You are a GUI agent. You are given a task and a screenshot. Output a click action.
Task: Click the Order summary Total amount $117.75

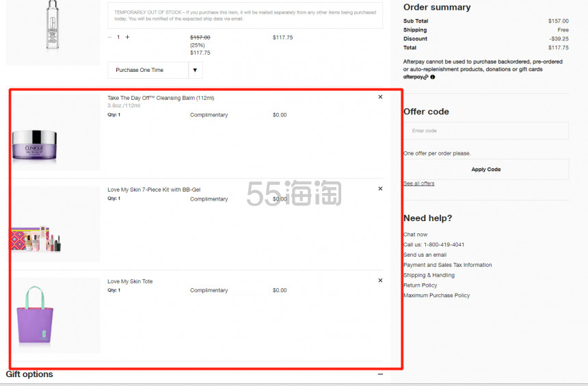click(559, 48)
